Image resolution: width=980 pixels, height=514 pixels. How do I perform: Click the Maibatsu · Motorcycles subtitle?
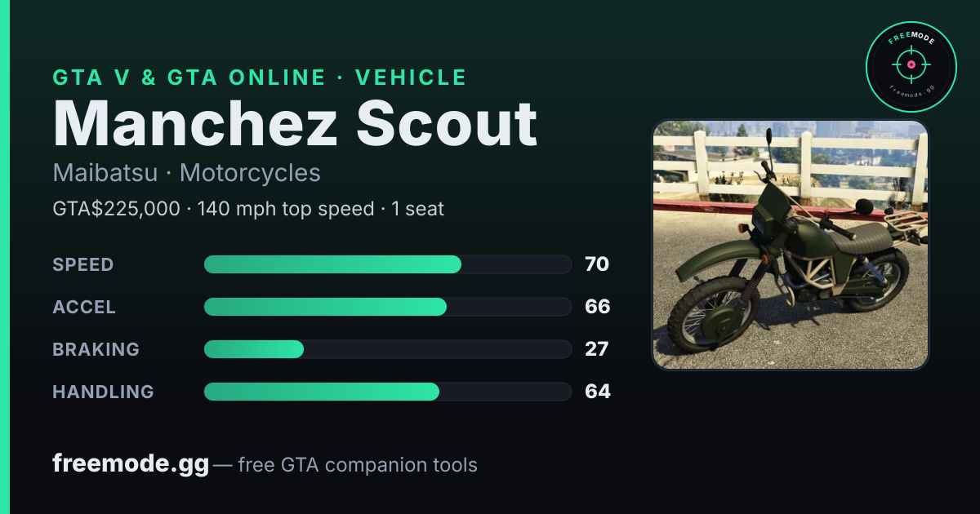(x=186, y=173)
